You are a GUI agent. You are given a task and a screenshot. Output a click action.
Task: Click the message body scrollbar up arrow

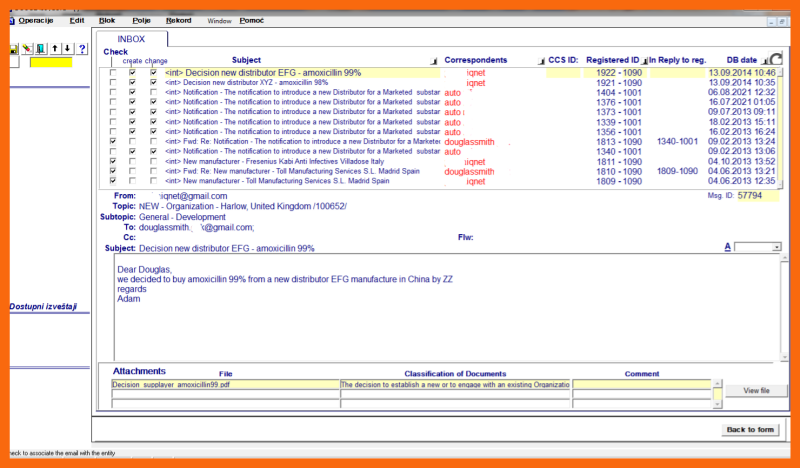tap(785, 258)
